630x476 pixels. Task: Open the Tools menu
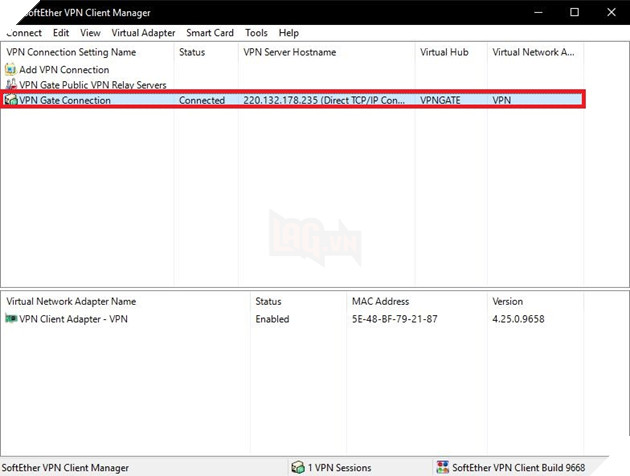(x=256, y=33)
